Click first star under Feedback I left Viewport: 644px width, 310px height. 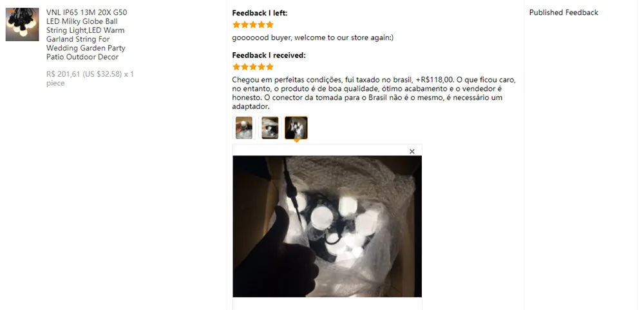point(236,24)
